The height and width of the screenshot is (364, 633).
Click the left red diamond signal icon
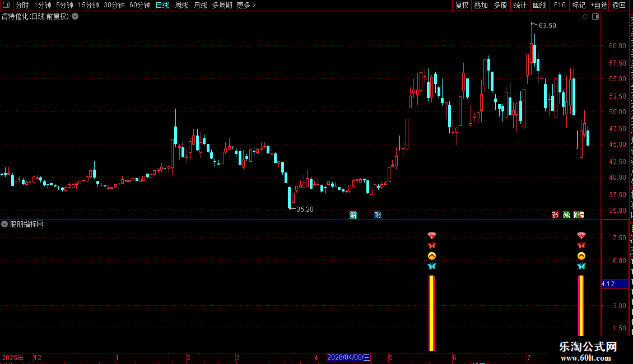[x=431, y=235]
